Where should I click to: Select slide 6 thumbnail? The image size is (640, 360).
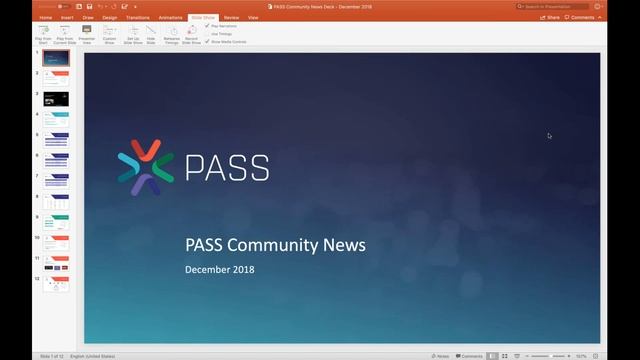pos(56,160)
